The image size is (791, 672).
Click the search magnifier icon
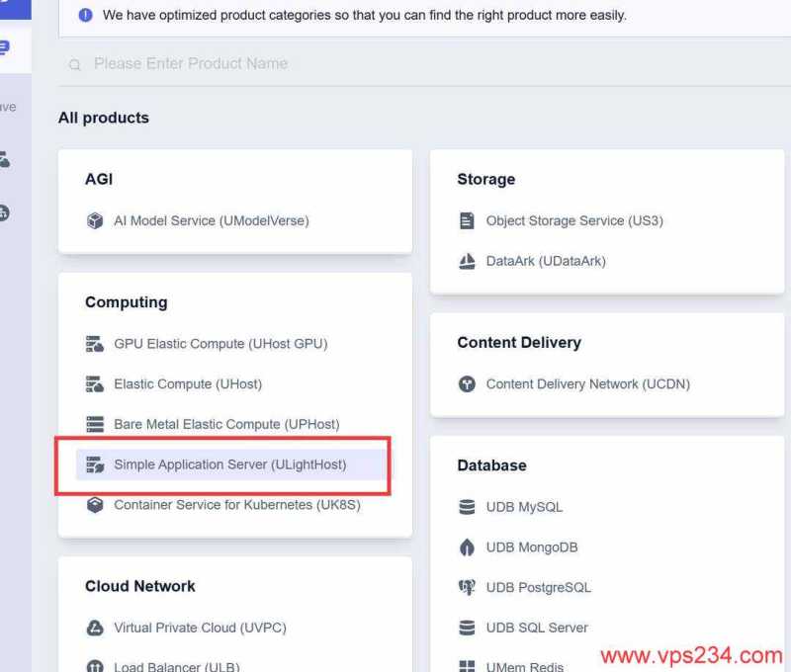[x=75, y=65]
